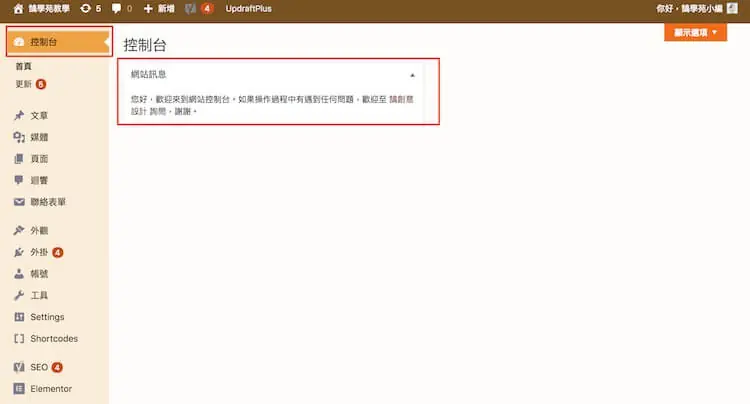Click the greeting text at top right
This screenshot has height=404, width=750.
click(x=689, y=9)
